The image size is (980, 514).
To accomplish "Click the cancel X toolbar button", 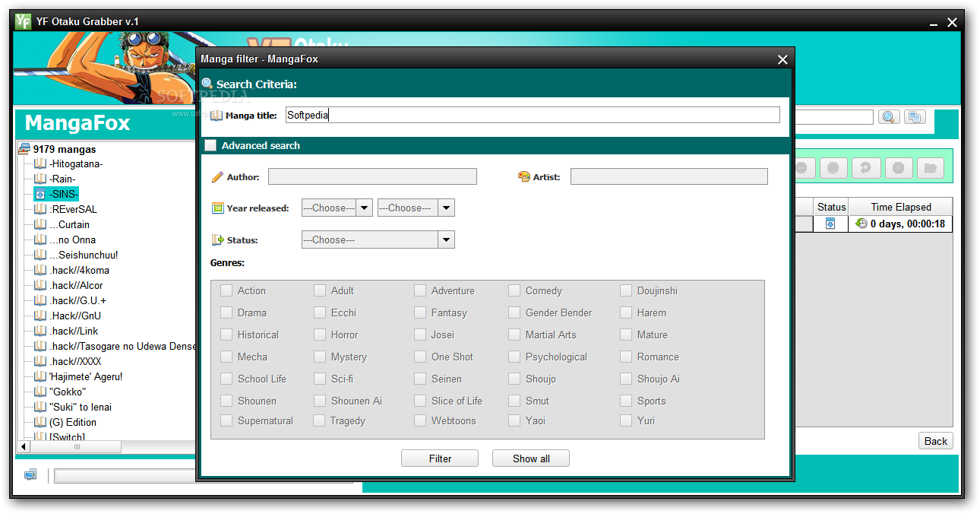I will 898,168.
